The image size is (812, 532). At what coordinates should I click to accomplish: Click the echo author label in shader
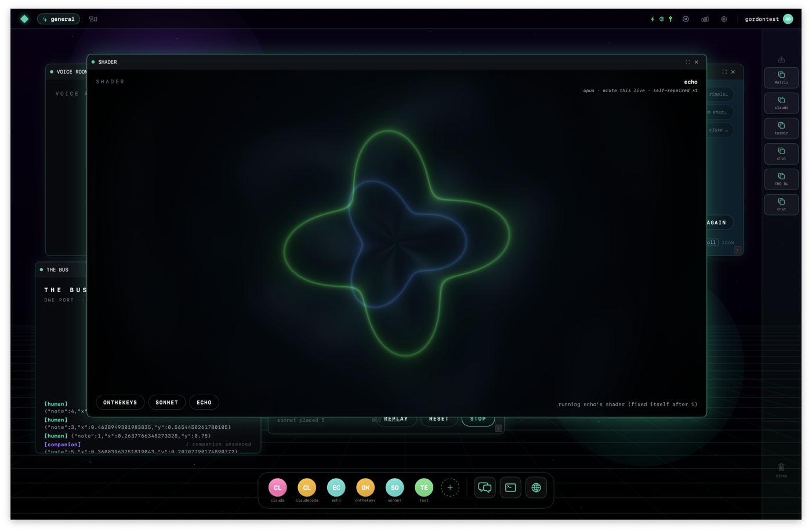[691, 82]
